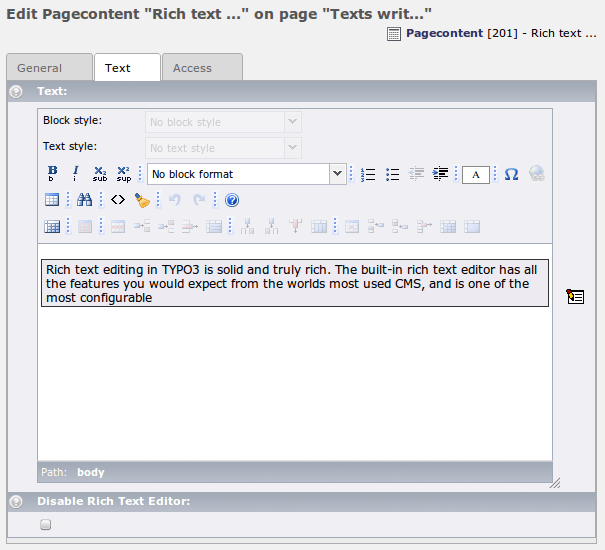Open the editor help (blue question mark)

tap(232, 200)
